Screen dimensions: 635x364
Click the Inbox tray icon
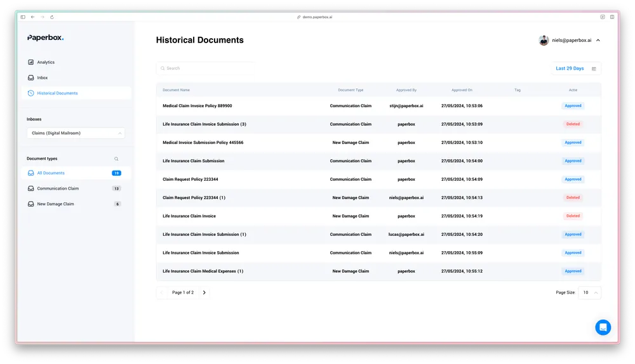click(x=30, y=78)
